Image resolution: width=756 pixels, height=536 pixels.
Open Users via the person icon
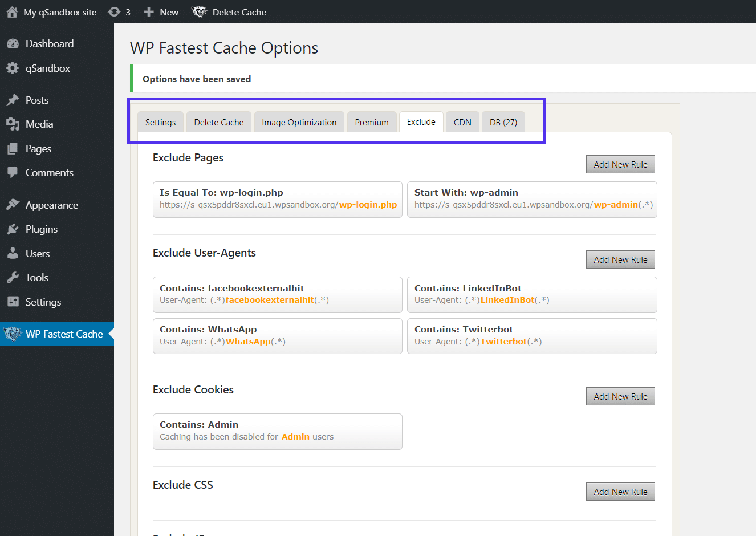[x=14, y=253]
